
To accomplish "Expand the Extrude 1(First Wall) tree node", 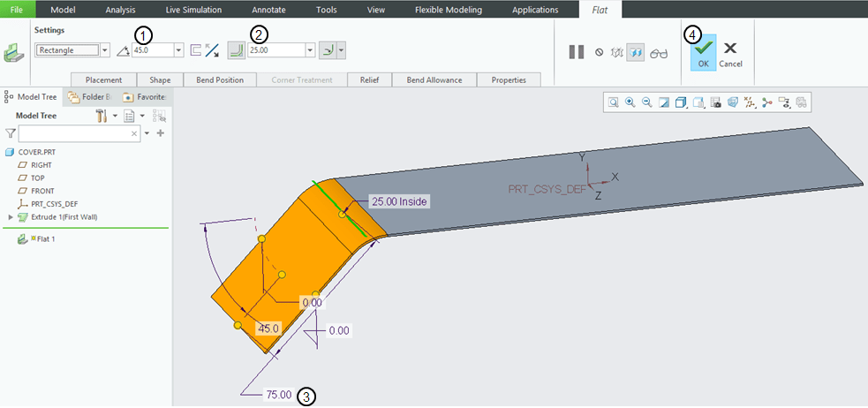I will (11, 216).
